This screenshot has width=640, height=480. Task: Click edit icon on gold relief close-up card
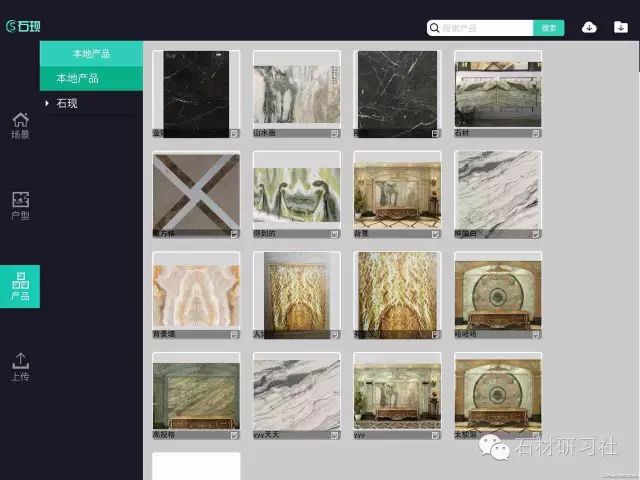pos(436,335)
